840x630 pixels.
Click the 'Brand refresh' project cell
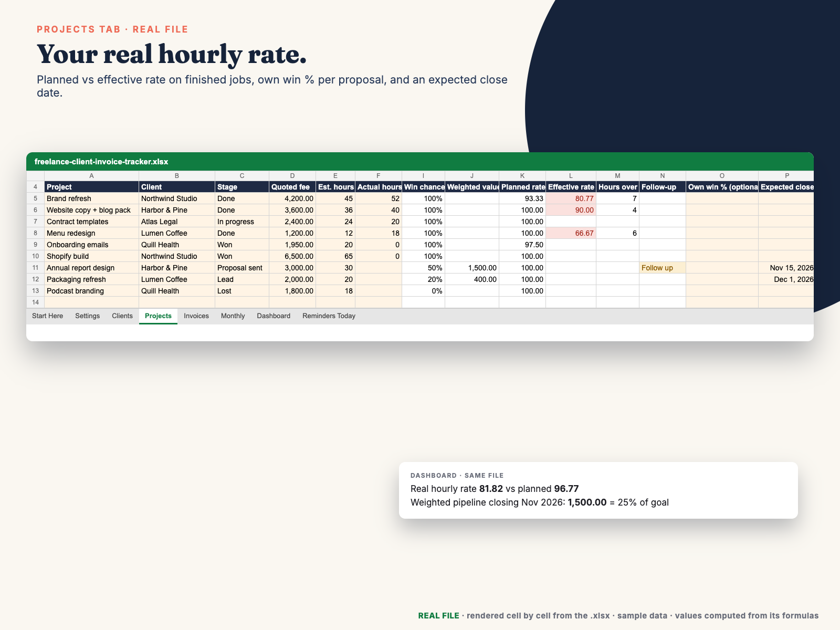pos(91,198)
